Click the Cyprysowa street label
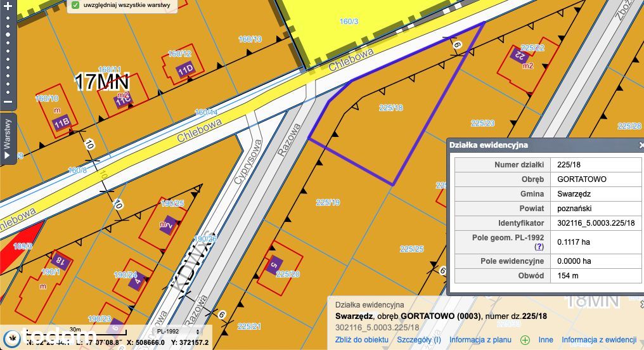This screenshot has width=644, height=350. pos(248,162)
